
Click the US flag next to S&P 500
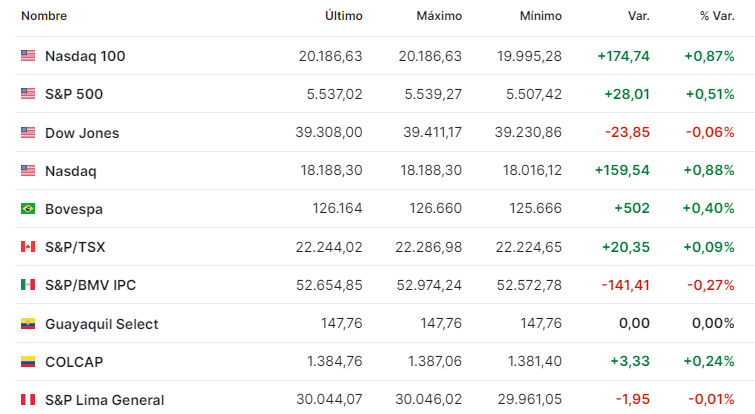[28, 93]
